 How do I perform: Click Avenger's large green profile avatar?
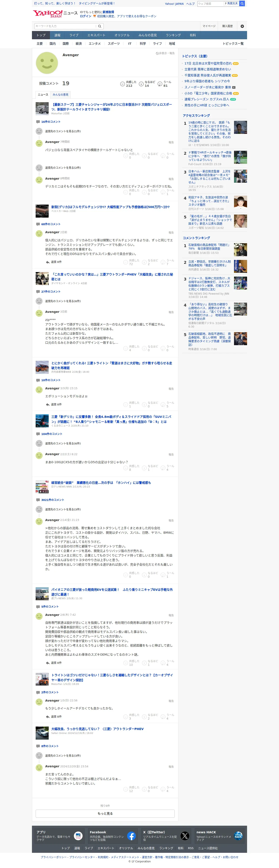tap(47, 63)
